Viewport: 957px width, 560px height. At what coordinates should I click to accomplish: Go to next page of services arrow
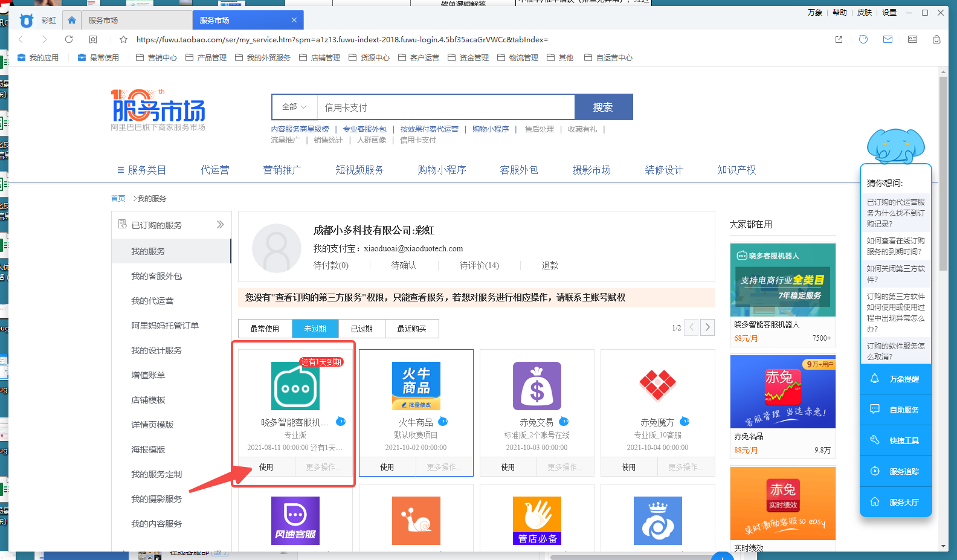click(x=707, y=327)
